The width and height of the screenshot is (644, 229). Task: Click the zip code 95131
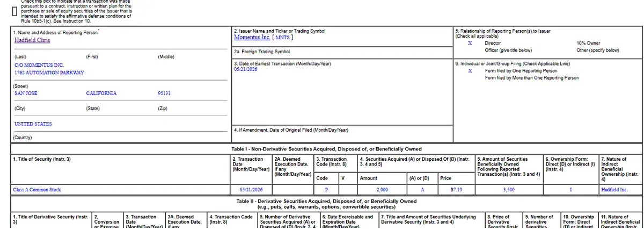point(164,93)
